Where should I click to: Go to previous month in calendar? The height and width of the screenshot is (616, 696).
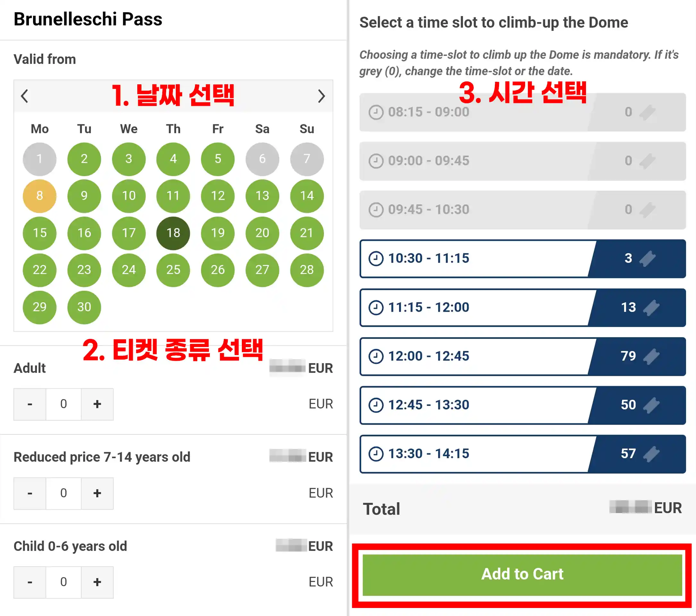(24, 96)
